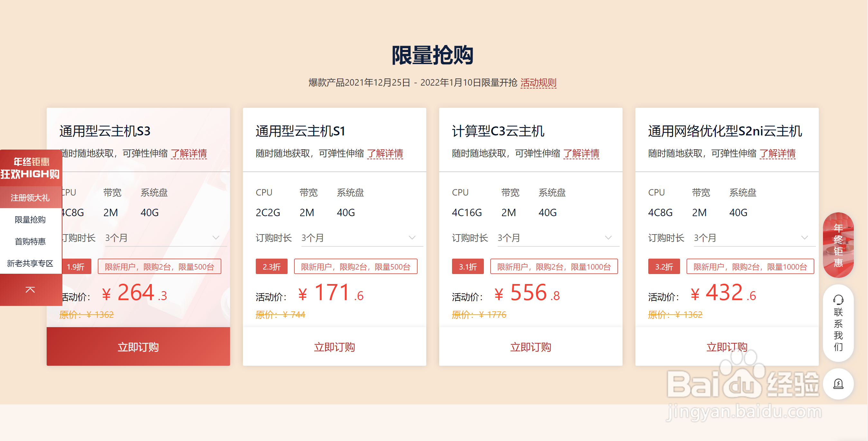Open the C3 subscription duration dropdown
Image resolution: width=868 pixels, height=441 pixels.
coord(608,238)
